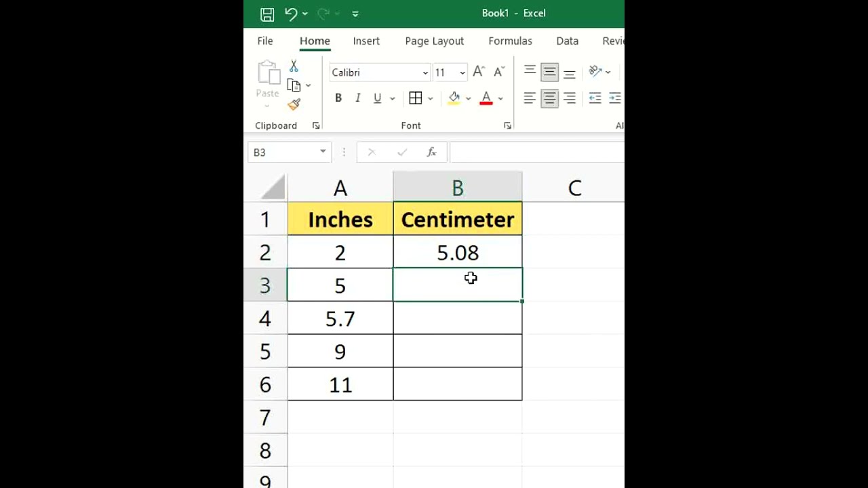
Task: Click cell containing 5.7
Action: click(x=340, y=319)
